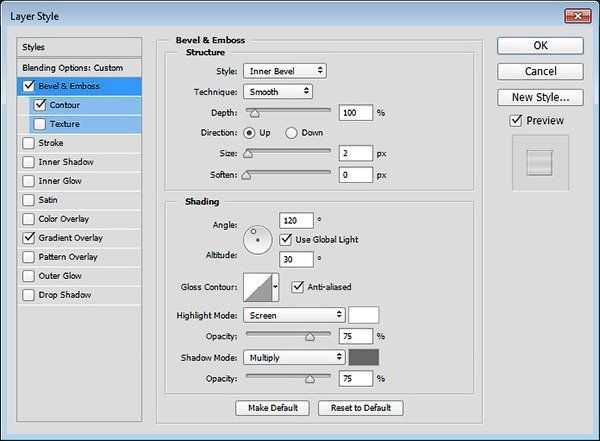Viewport: 600px width, 441px height.
Task: Select the Down direction radio button
Action: (291, 133)
